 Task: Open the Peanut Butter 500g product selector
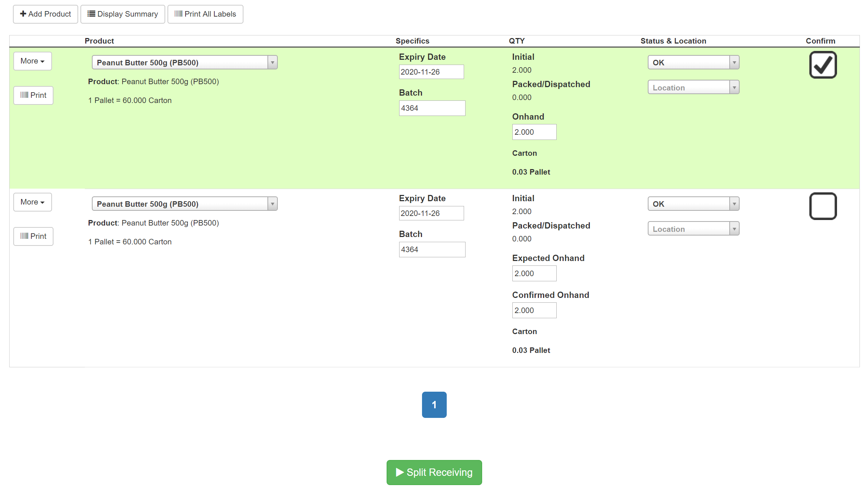click(184, 62)
